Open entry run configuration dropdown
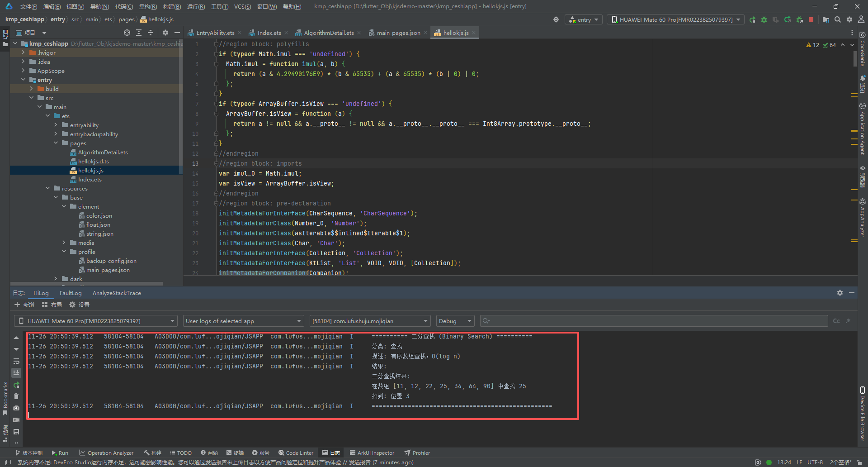The width and height of the screenshot is (868, 467). pos(584,20)
